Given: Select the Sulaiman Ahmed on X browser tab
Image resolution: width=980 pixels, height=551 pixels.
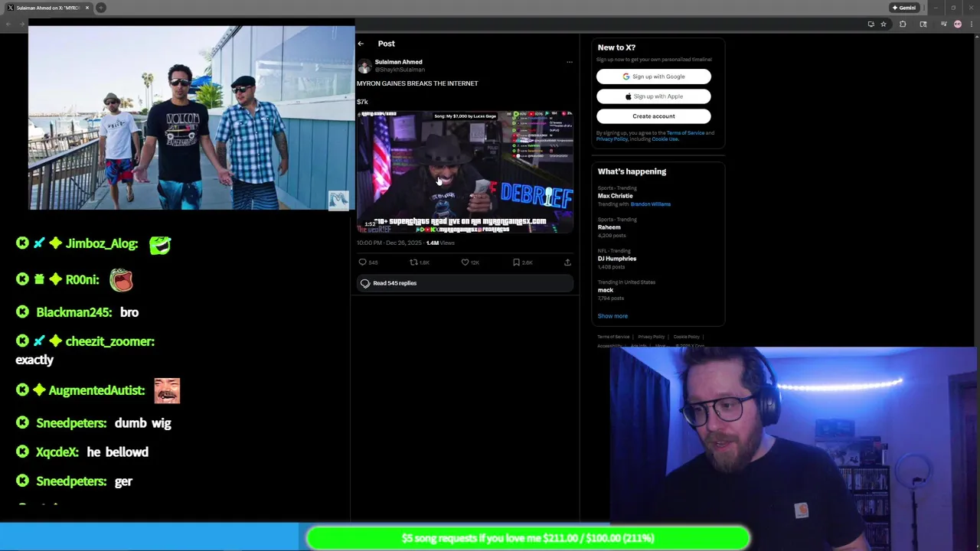Looking at the screenshot, I should (x=48, y=8).
